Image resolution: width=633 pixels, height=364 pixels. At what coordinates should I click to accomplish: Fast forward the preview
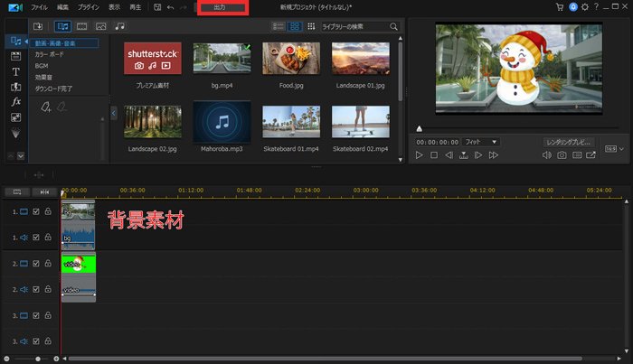pos(494,155)
